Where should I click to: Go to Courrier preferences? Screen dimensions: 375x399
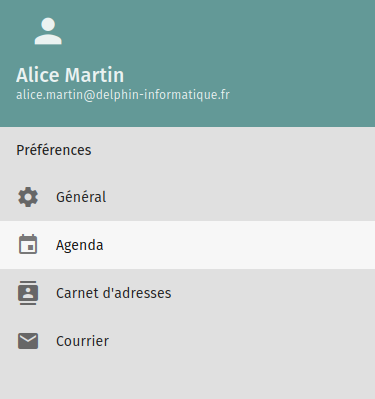187,341
